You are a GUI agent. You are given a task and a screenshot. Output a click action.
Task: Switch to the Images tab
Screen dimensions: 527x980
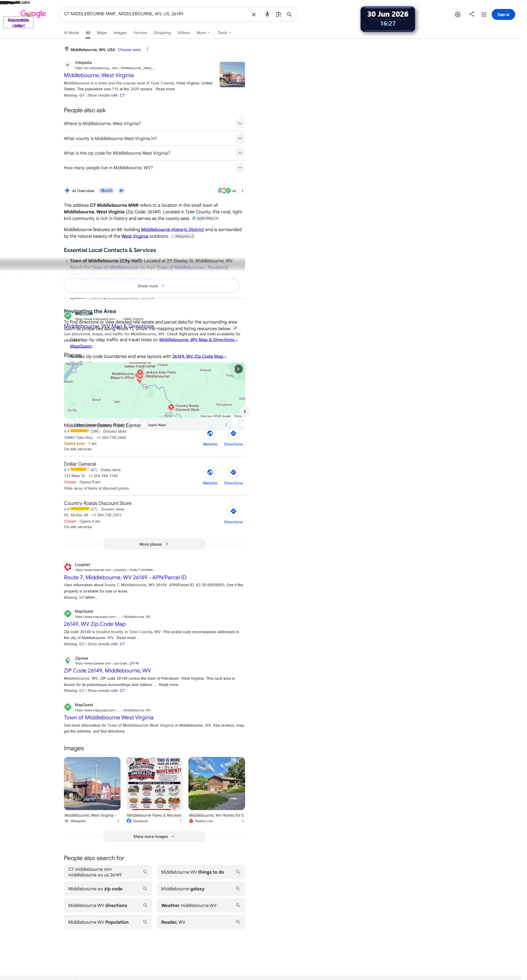click(x=120, y=33)
